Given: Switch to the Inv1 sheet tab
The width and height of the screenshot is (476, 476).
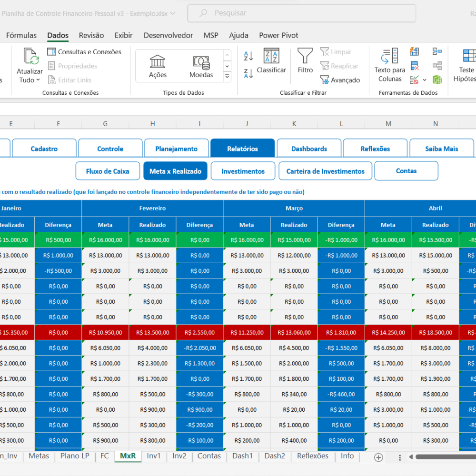Looking at the screenshot, I should click(154, 456).
